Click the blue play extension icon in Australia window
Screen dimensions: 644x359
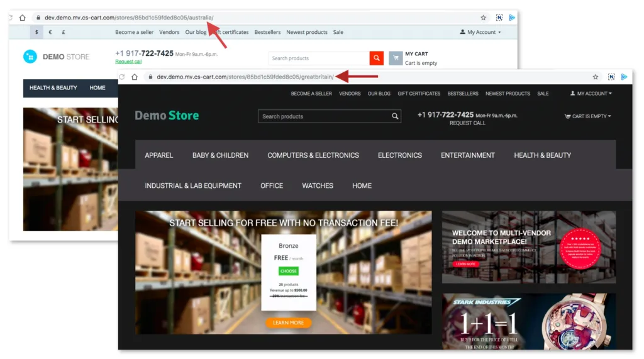(x=512, y=18)
